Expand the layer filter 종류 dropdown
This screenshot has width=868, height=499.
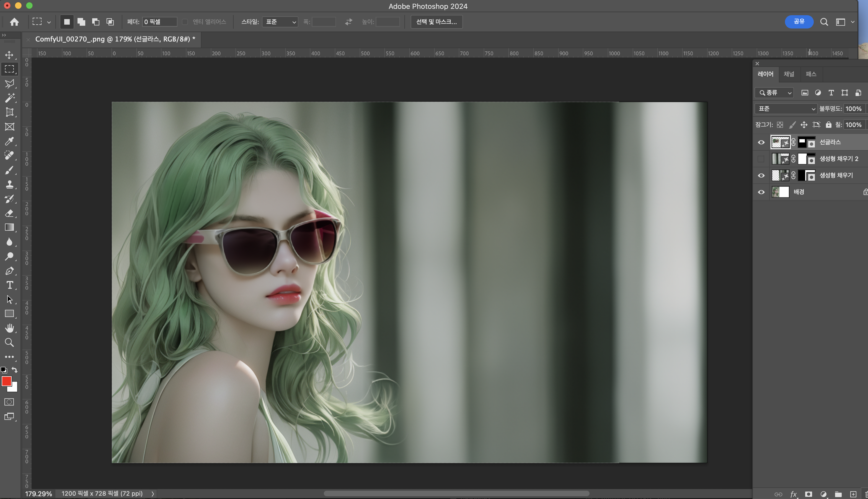[775, 93]
